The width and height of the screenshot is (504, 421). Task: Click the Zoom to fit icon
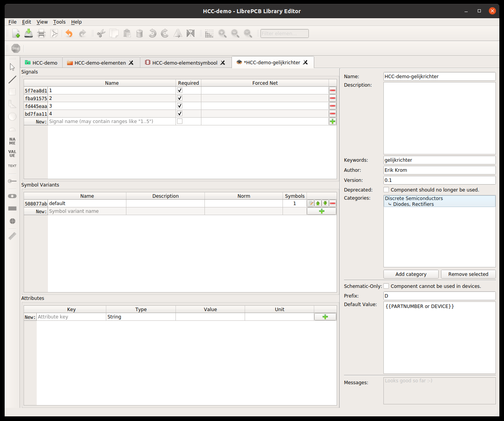tap(248, 34)
